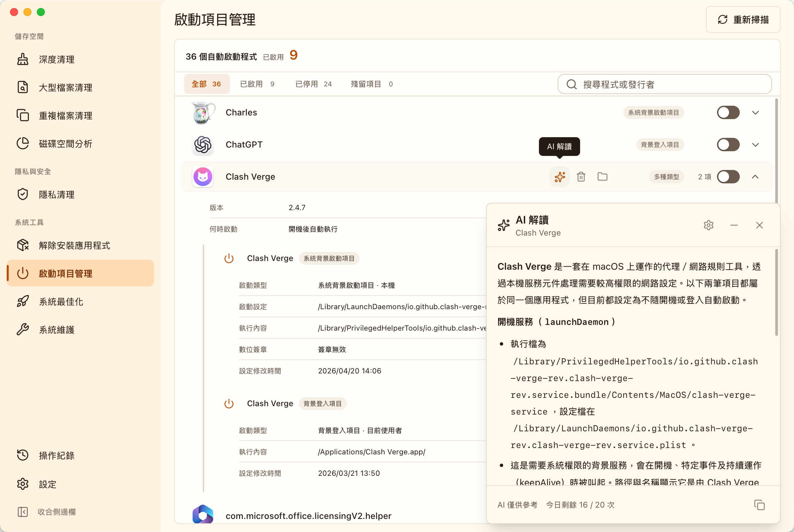Expand the Charles row chevron
Screen dimensions: 794x532
755,113
